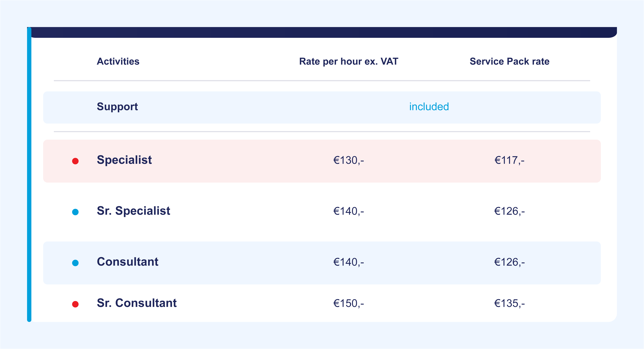Click the blue 'included' text

(x=429, y=107)
